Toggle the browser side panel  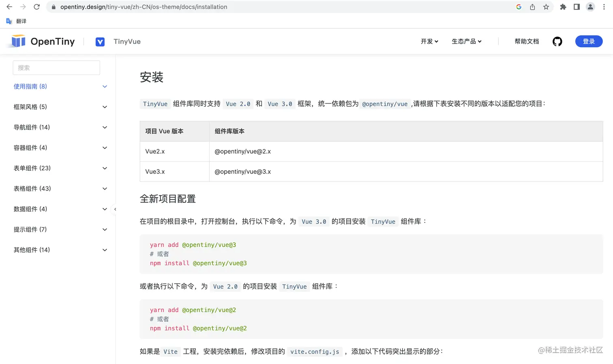tap(577, 7)
